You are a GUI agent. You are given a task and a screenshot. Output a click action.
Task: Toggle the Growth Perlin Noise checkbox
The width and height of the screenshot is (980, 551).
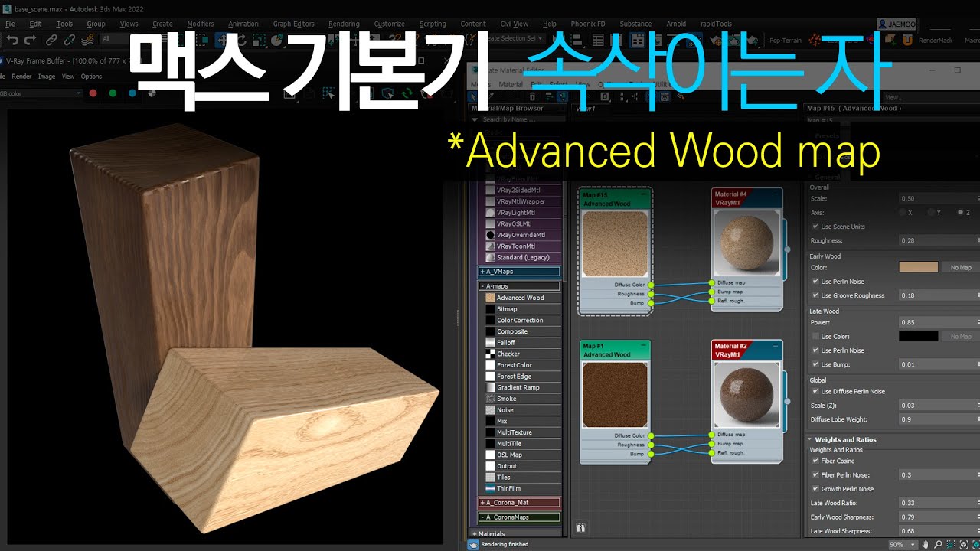pyautogui.click(x=815, y=489)
